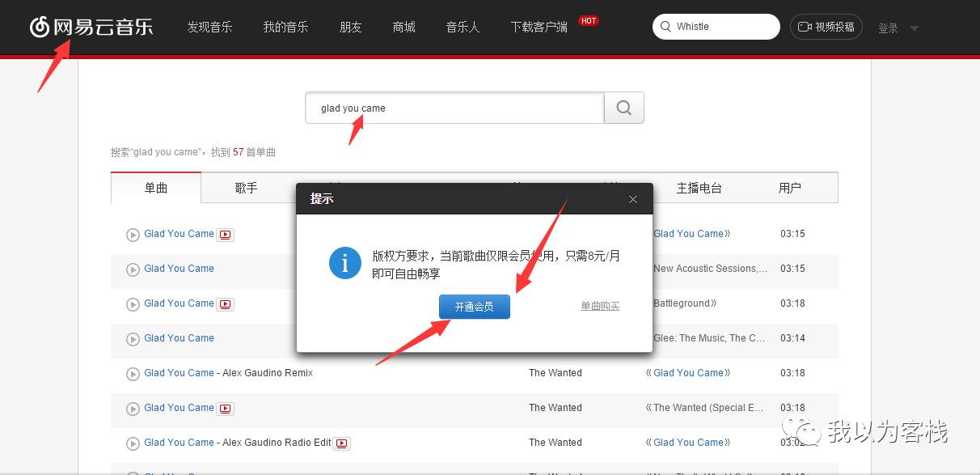Open the Glad You Came title in the Glee row
Viewport: 980px width, 475px height.
pos(180,338)
